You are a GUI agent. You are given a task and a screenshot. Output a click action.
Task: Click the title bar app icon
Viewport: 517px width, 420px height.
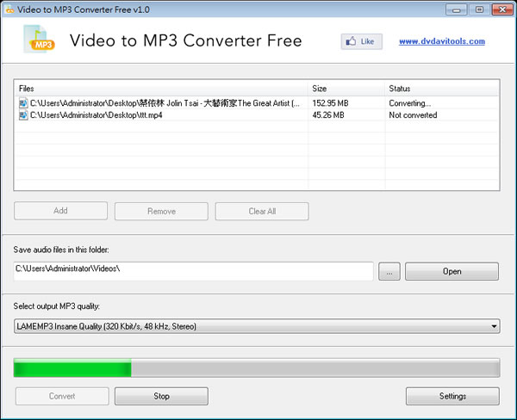pos(9,9)
